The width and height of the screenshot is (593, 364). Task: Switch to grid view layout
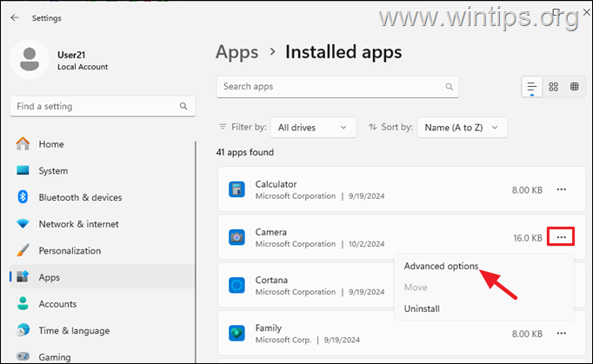(553, 87)
